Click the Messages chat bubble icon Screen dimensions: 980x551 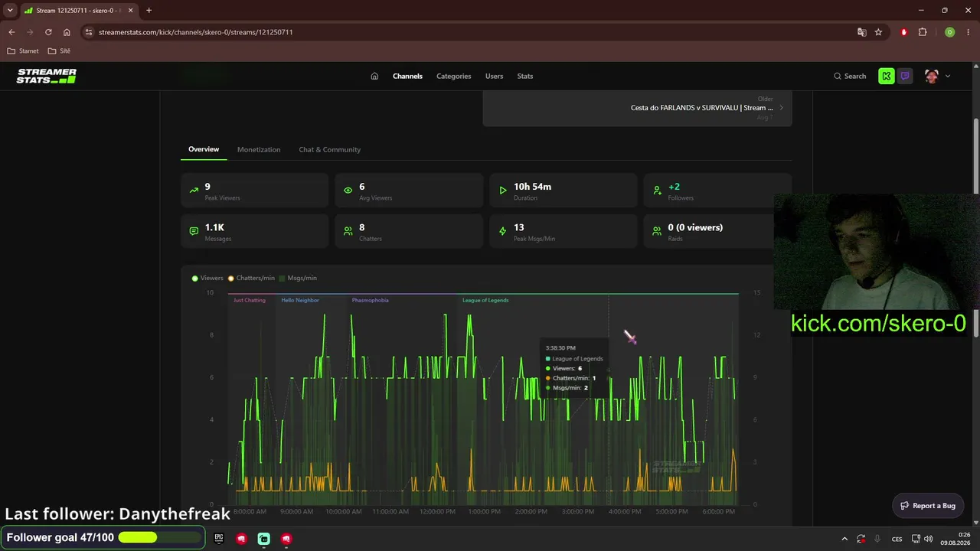coord(194,231)
